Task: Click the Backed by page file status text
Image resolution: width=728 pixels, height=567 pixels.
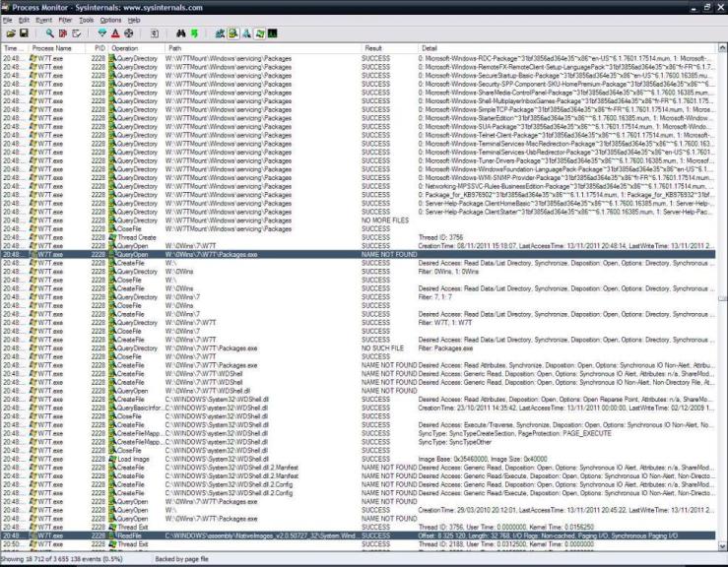Action: point(181,559)
